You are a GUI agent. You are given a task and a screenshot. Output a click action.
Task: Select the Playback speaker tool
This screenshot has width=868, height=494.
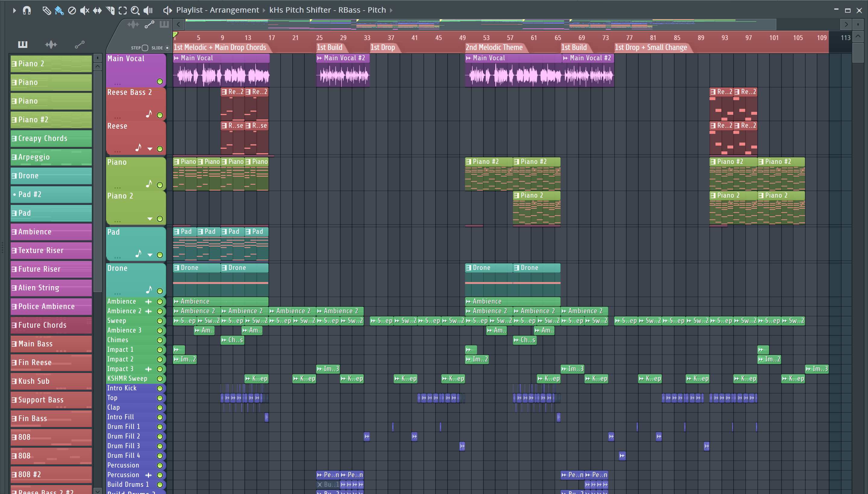coord(148,11)
